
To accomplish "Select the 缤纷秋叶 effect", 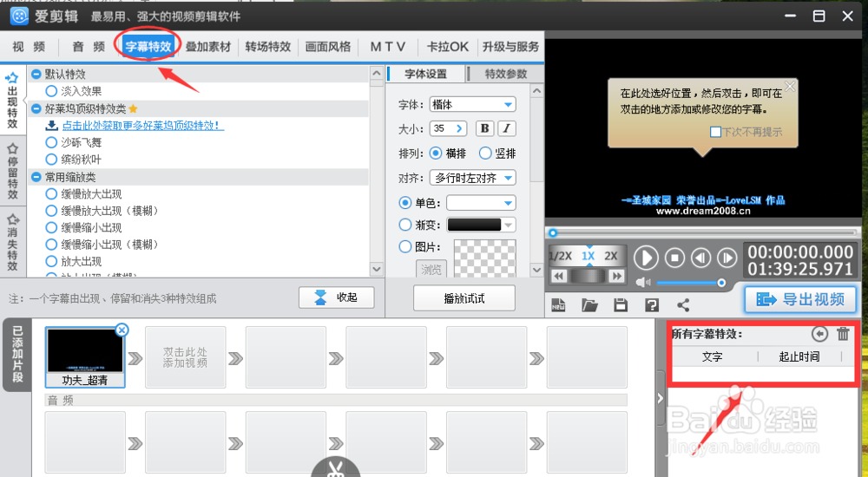I will (x=51, y=160).
